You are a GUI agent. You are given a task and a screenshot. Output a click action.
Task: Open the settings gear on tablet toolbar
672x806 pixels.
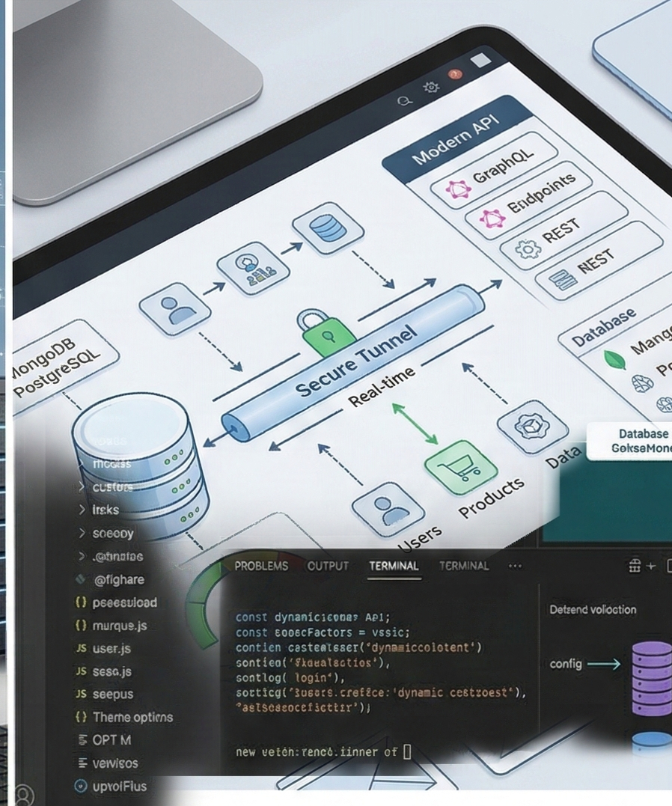click(x=431, y=88)
